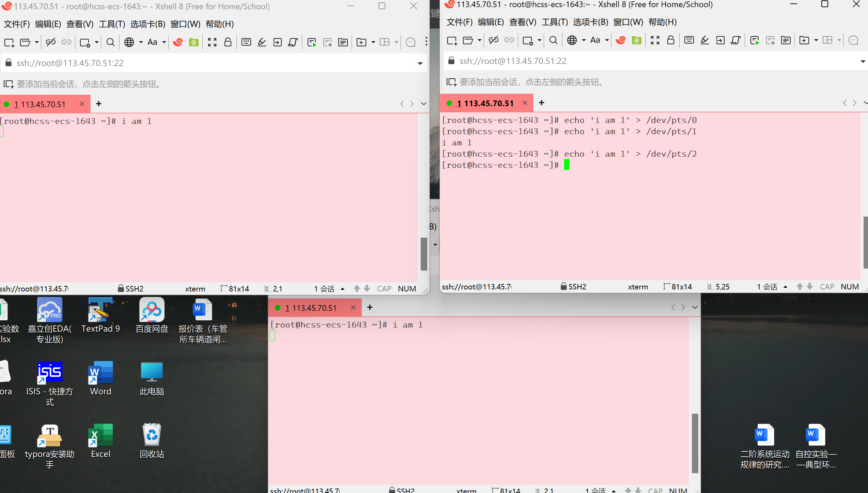The image size is (868, 493).
Task: Close the 113.45.70.51 tab in left Xshell window
Action: (x=82, y=104)
